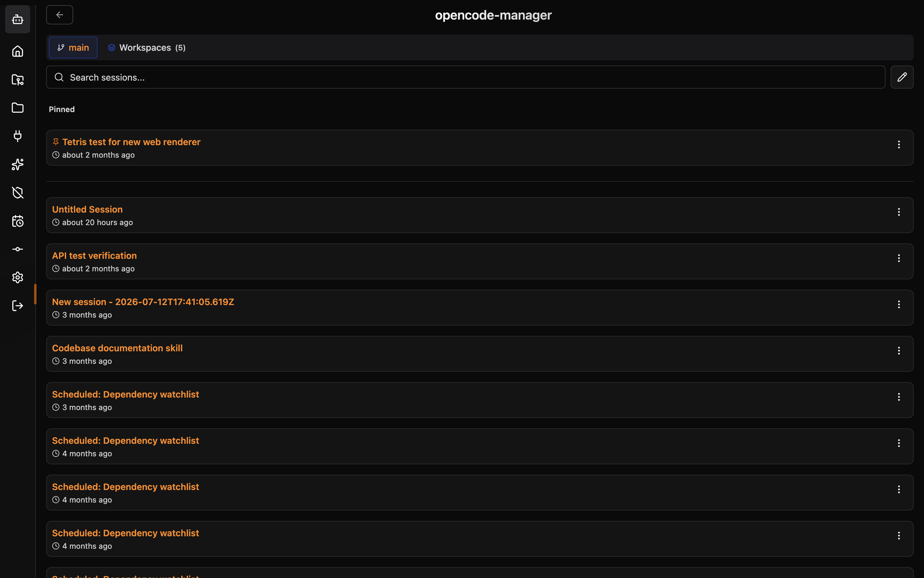Open the plain folder files icon
924x578 pixels.
[x=18, y=108]
